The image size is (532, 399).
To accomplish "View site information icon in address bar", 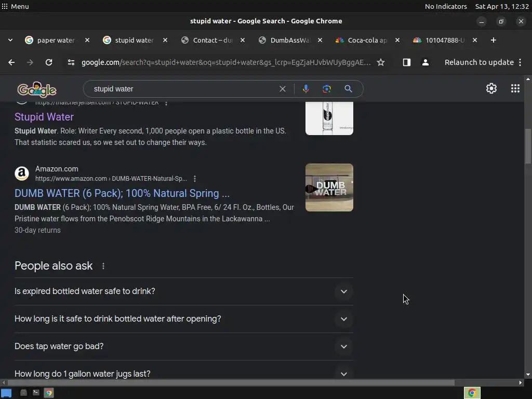I will pyautogui.click(x=71, y=62).
